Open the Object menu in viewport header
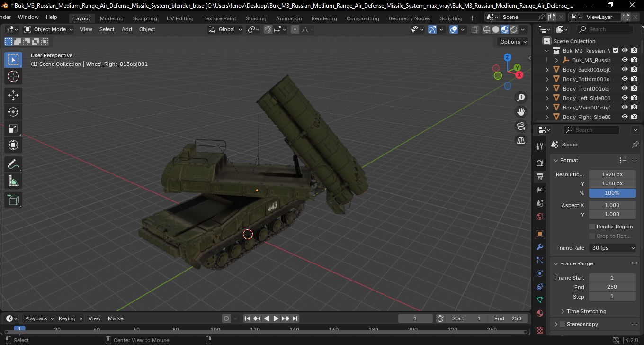The image size is (644, 345). [x=147, y=29]
